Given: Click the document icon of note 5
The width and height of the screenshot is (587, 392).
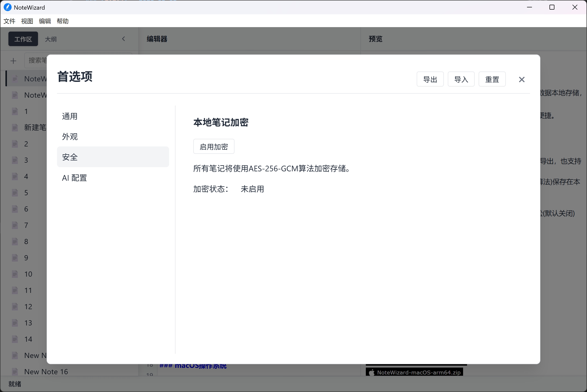Looking at the screenshot, I should 15,193.
